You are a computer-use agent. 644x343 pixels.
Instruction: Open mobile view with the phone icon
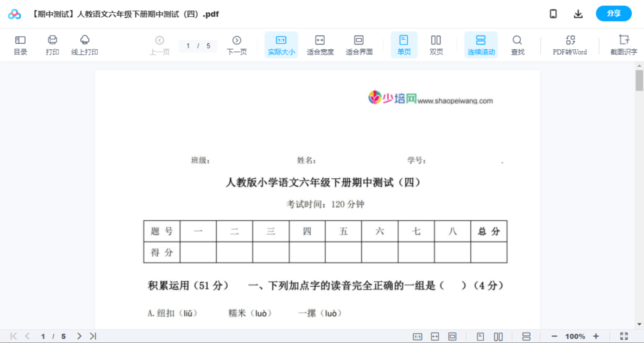[x=553, y=13]
